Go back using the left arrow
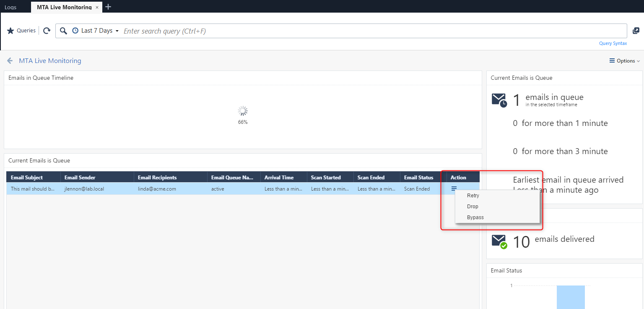 click(10, 61)
